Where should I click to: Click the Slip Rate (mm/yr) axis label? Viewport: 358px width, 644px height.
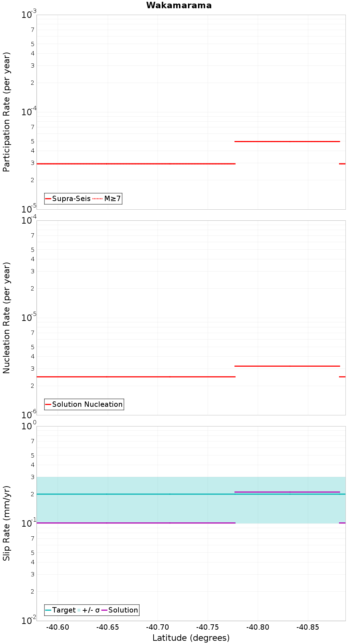pos(7,523)
